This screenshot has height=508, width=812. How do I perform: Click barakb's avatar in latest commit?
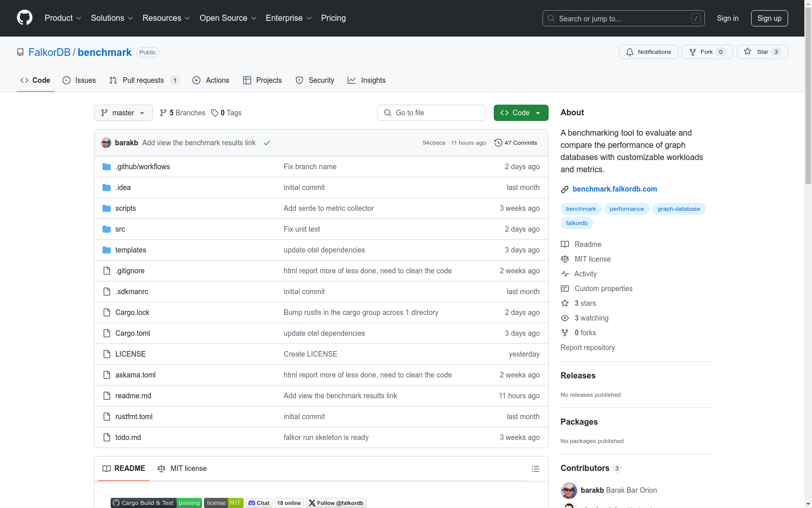[106, 143]
